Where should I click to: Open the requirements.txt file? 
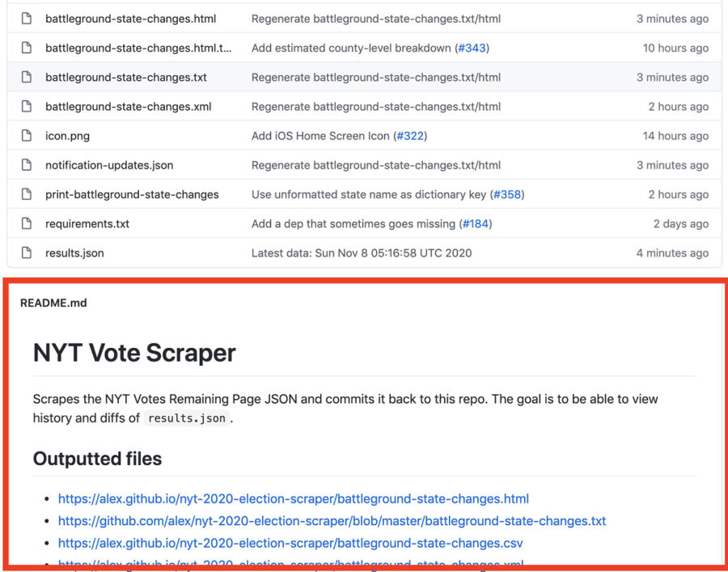pyautogui.click(x=87, y=224)
